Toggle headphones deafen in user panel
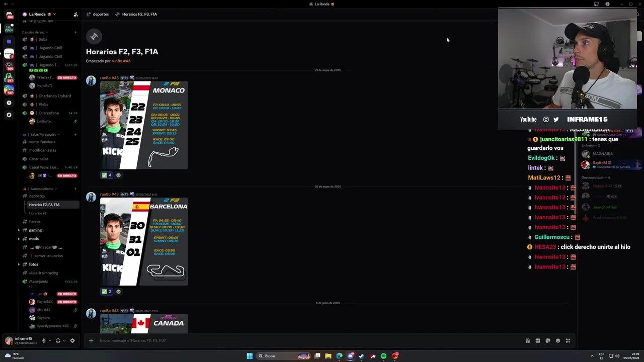Image resolution: width=644 pixels, height=362 pixels. pyautogui.click(x=58, y=340)
